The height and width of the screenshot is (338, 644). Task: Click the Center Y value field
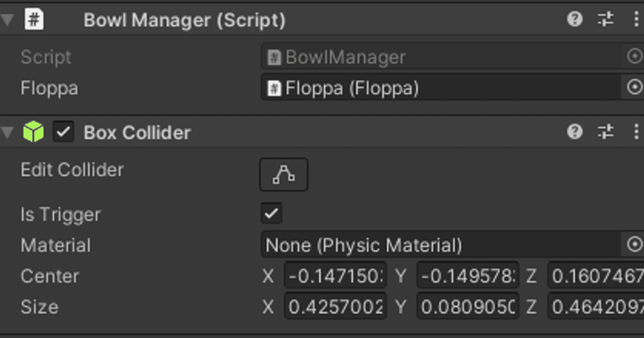pos(467,276)
